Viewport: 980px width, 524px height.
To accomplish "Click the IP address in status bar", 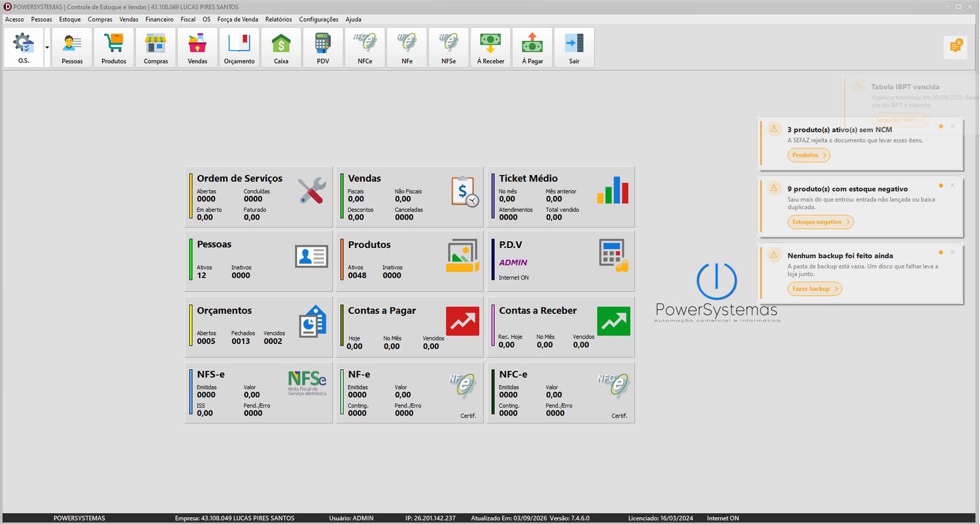I will point(430,518).
